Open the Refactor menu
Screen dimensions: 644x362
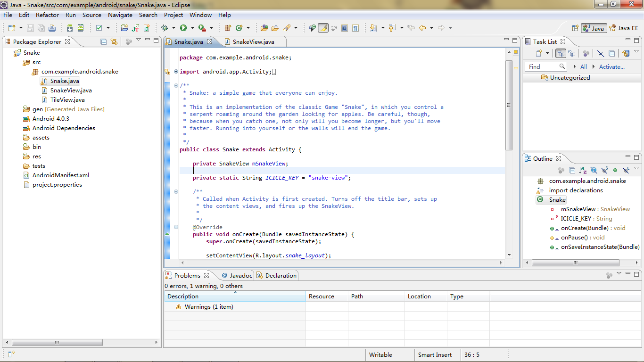48,15
